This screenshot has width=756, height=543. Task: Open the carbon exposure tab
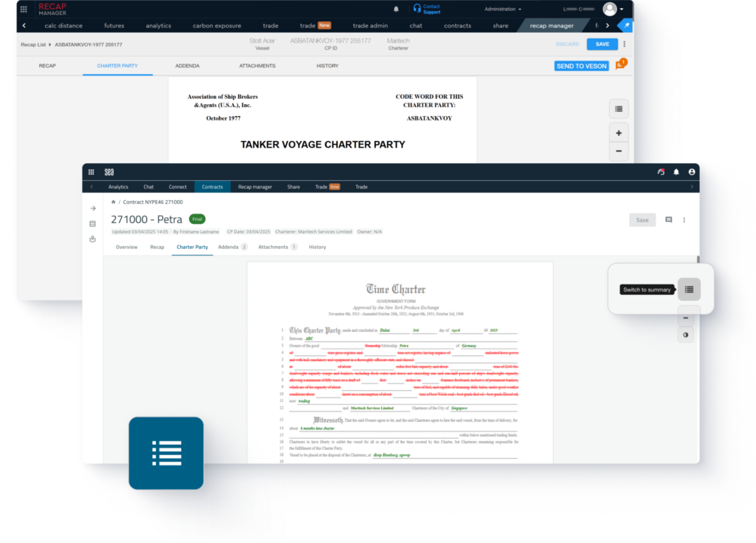[217, 26]
